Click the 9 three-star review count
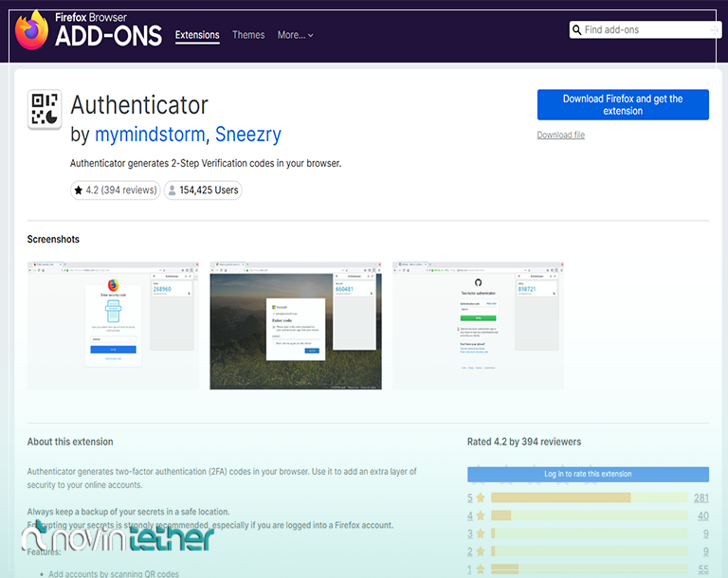Screen dimensions: 728x578 click(x=705, y=533)
